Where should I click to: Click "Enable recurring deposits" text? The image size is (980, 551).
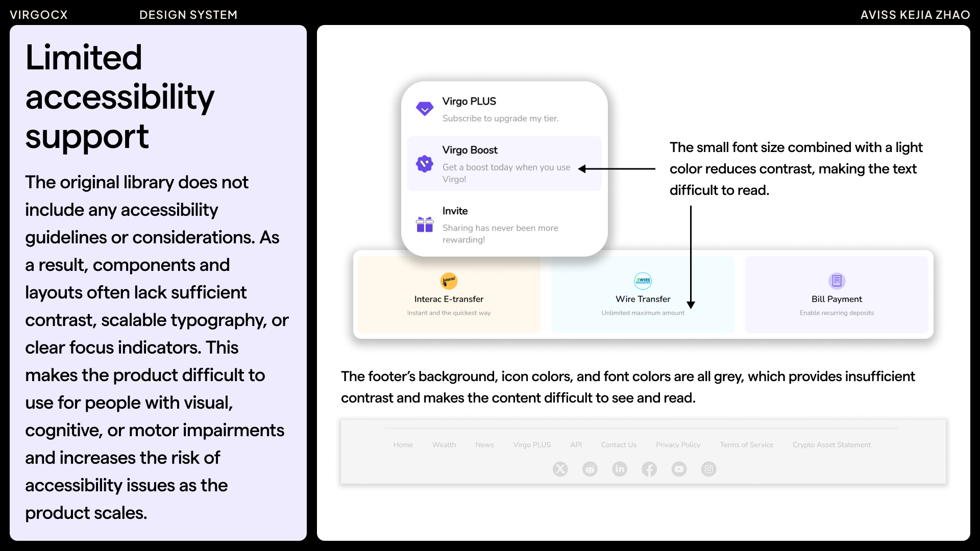[837, 313]
